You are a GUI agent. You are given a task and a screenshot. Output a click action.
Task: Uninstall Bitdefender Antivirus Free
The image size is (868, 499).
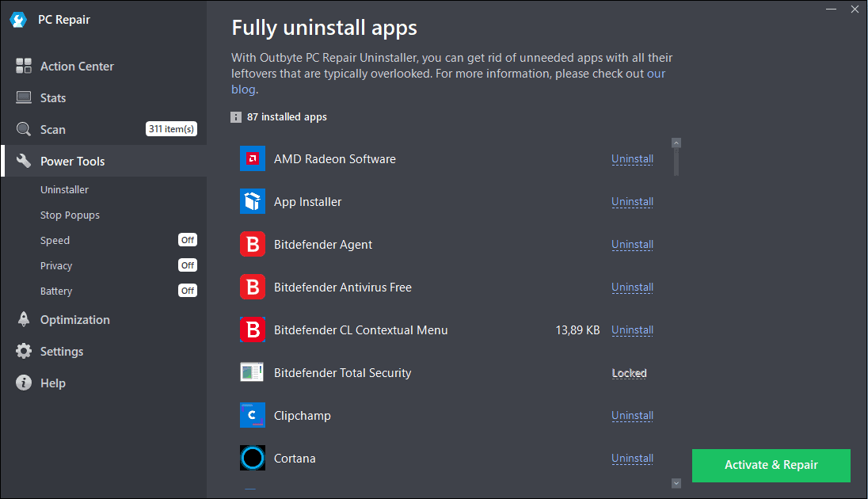(632, 288)
